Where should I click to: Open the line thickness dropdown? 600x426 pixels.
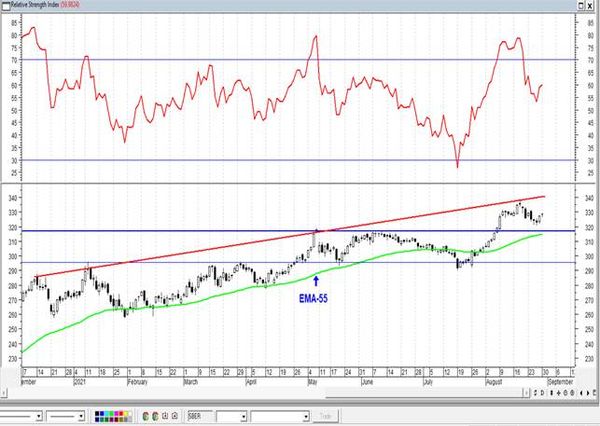coord(81,416)
